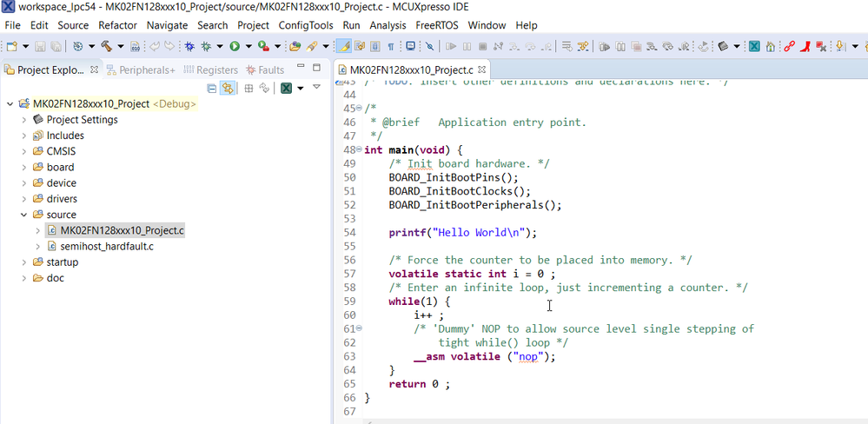Select the doc folder in tree

point(48,278)
